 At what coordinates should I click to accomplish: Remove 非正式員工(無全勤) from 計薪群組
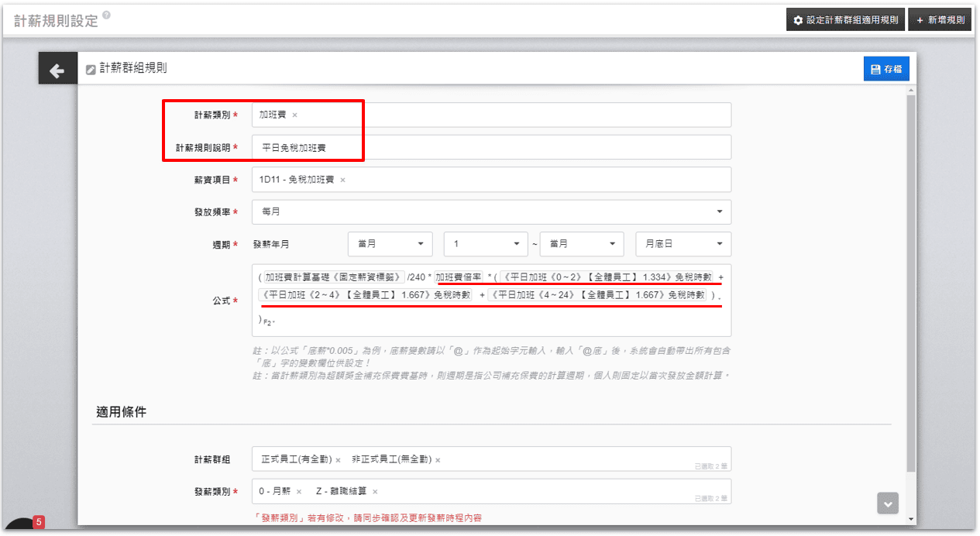point(438,460)
